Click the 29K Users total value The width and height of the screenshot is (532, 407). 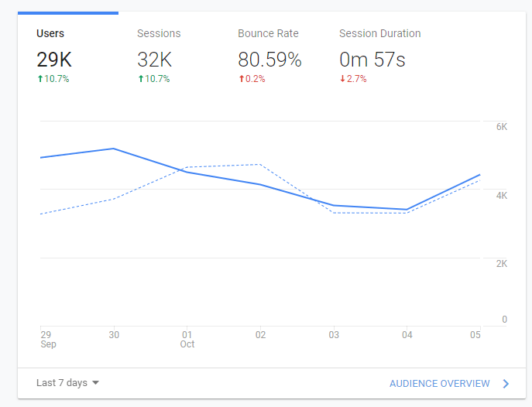53,60
